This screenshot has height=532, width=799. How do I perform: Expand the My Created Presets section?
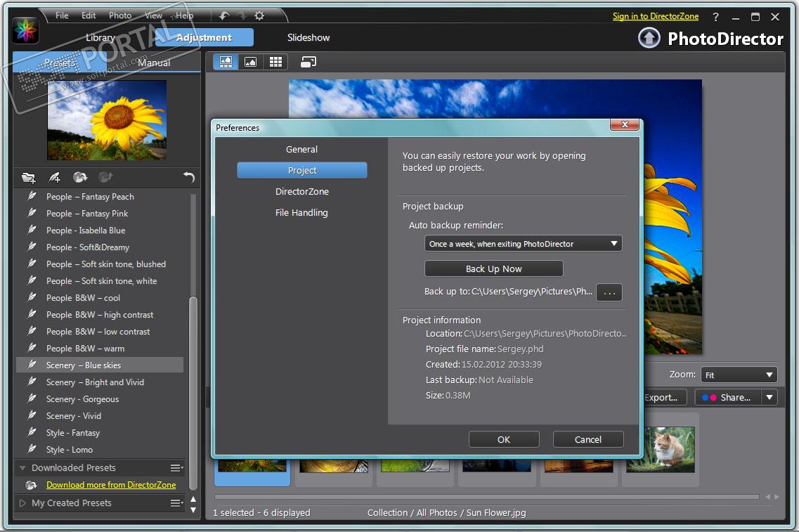[x=22, y=503]
